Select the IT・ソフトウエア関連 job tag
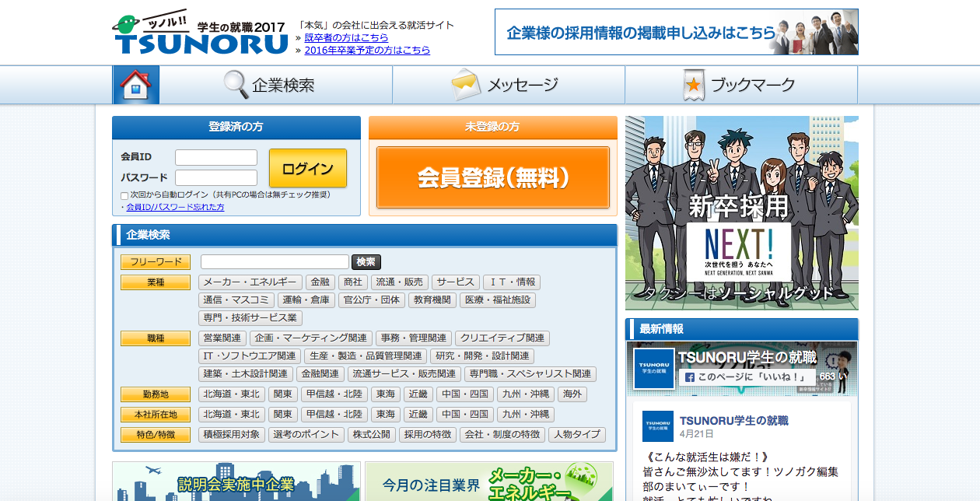This screenshot has height=501, width=980. 250,356
